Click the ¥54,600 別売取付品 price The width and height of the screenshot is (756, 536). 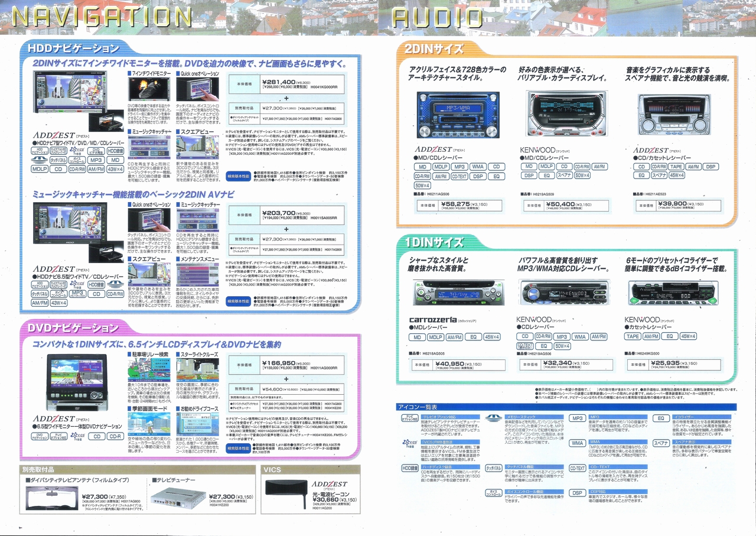click(272, 389)
